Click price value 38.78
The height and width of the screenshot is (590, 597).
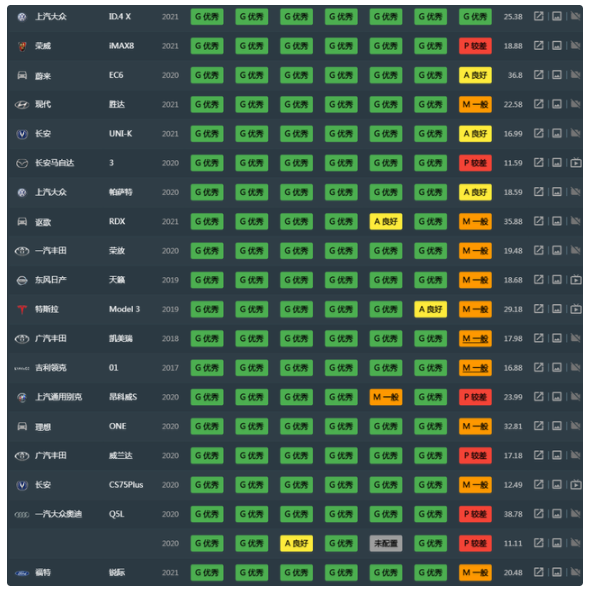pos(513,514)
